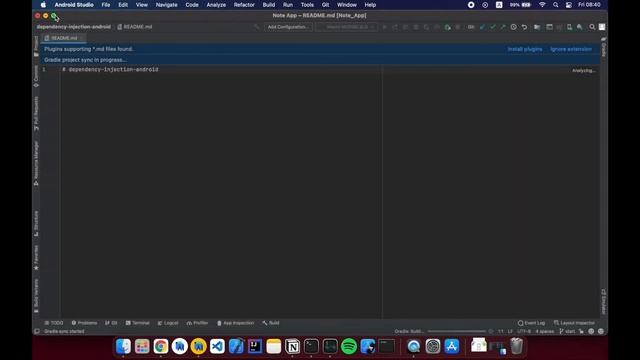Image resolution: width=640 pixels, height=360 pixels.
Task: Click the Git rollback icon
Action: (524, 27)
